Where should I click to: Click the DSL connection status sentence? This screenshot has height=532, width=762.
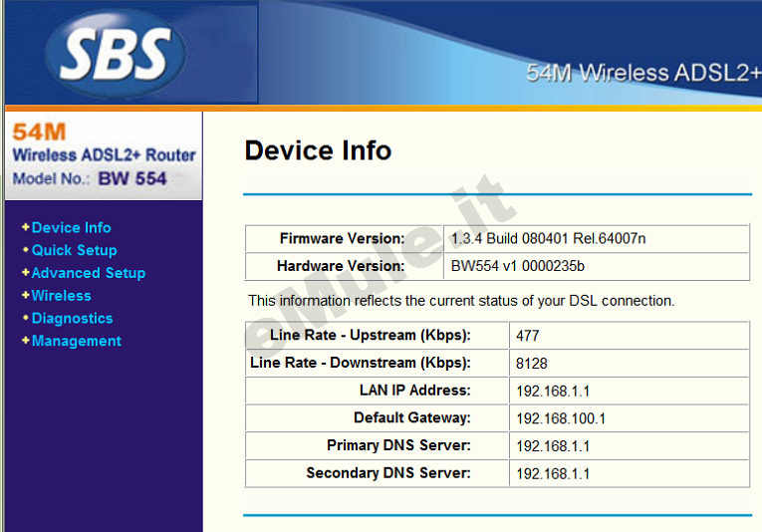tap(461, 301)
